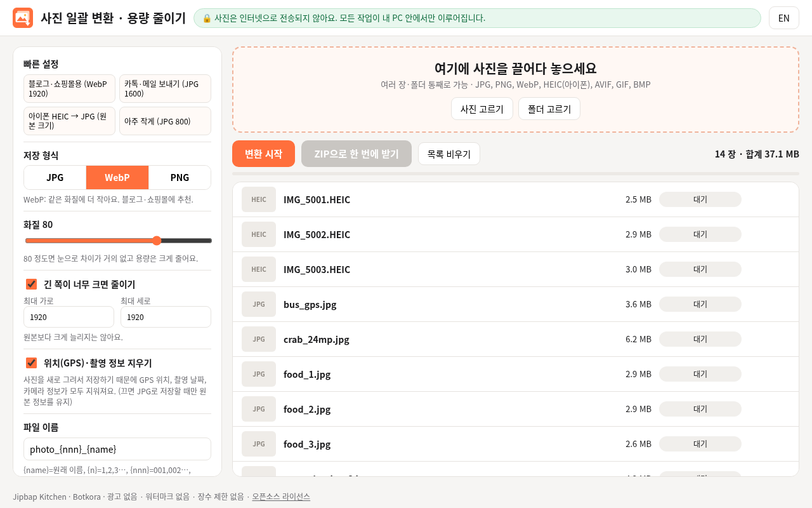Image resolution: width=812 pixels, height=508 pixels.
Task: Click the JPG thumbnail for crab_24mp.jpg
Action: (x=259, y=339)
